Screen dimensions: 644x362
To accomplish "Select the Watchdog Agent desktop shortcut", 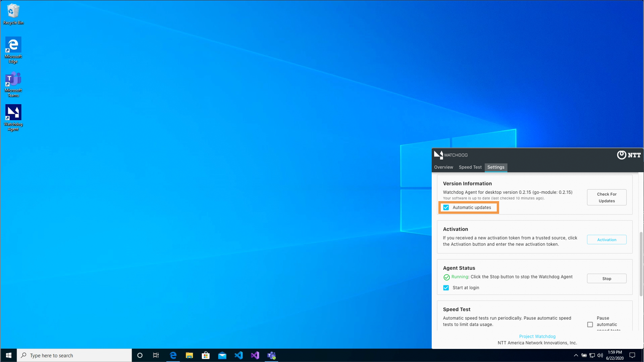I will tap(13, 118).
